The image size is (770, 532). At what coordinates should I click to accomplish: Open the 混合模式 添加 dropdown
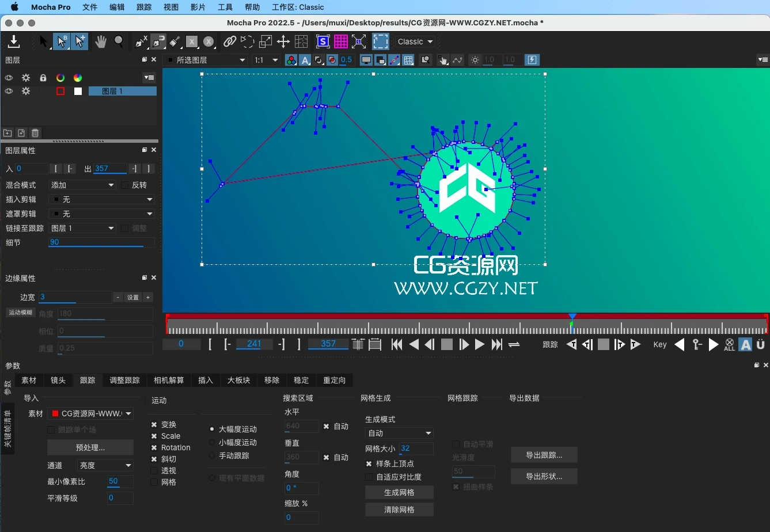(x=82, y=185)
